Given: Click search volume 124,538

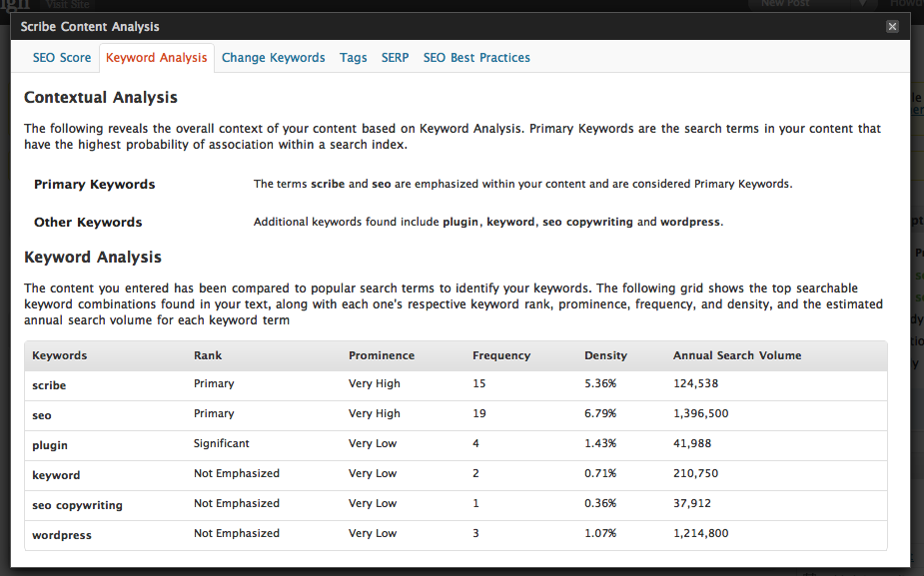Looking at the screenshot, I should (695, 383).
